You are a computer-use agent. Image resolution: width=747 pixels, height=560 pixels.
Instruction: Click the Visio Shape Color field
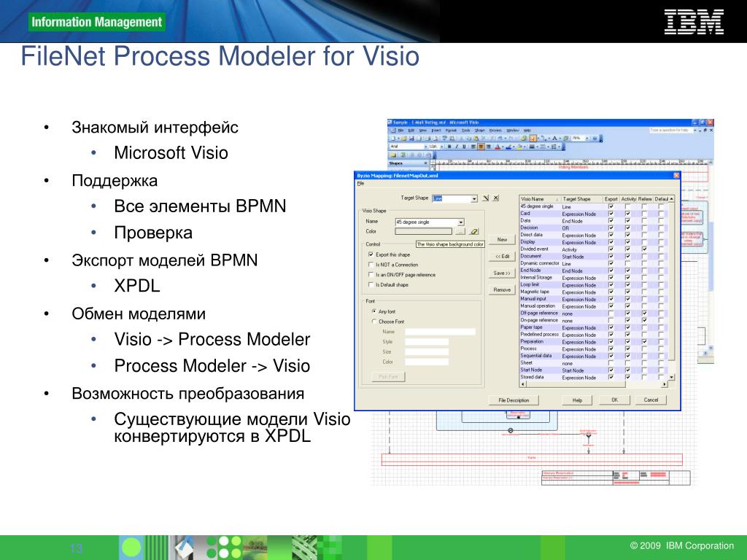pyautogui.click(x=424, y=231)
